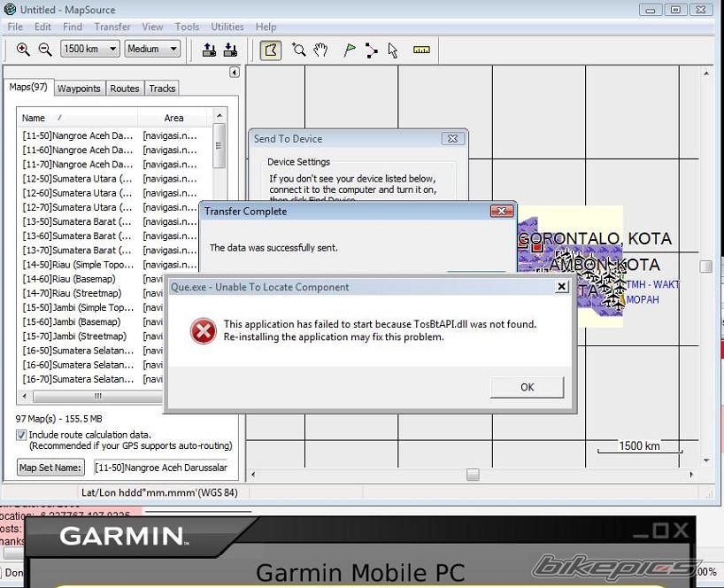The height and width of the screenshot is (588, 724).
Task: Click the Map Set Name button
Action: pos(50,468)
